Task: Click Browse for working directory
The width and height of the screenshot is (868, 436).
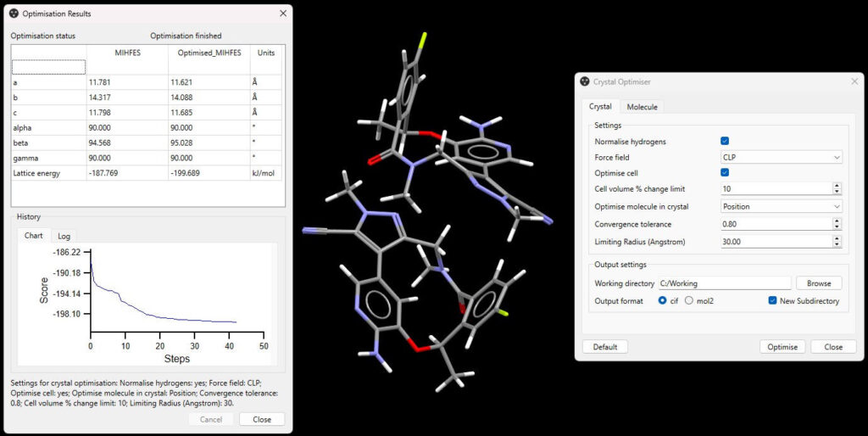Action: [x=818, y=283]
